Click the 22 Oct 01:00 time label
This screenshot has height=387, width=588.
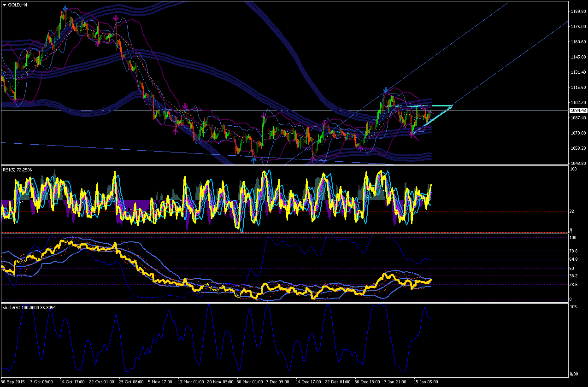coord(102,382)
